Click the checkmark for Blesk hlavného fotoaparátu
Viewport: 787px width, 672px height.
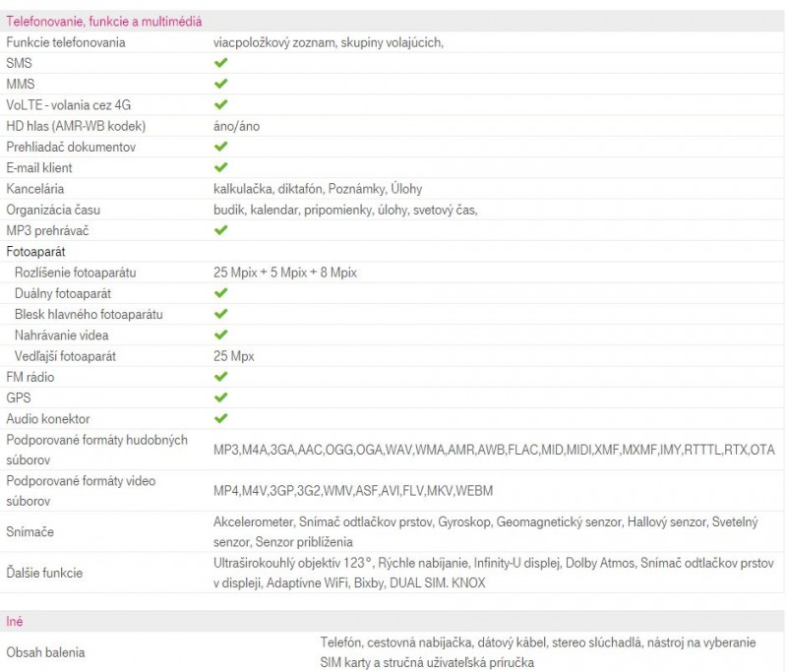pyautogui.click(x=220, y=314)
